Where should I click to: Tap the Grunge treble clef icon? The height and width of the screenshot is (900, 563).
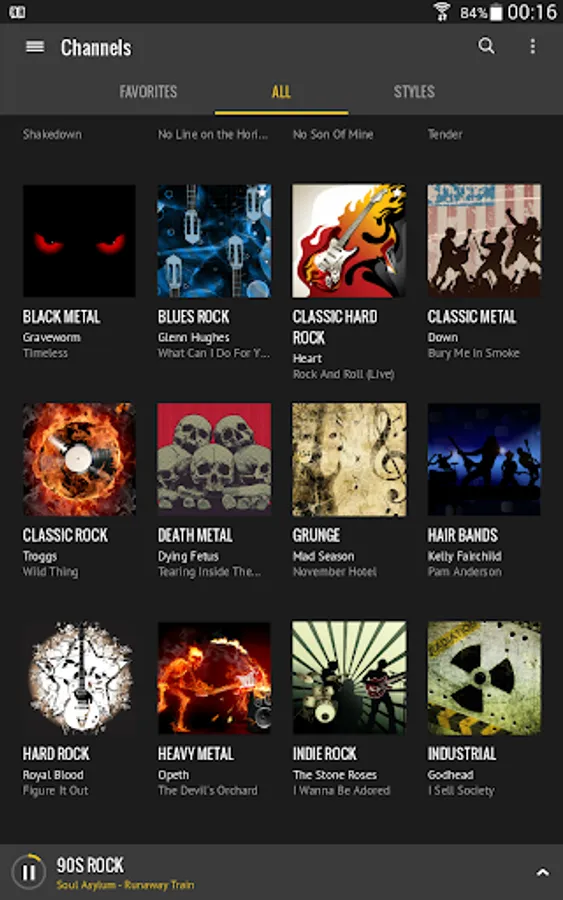point(349,459)
